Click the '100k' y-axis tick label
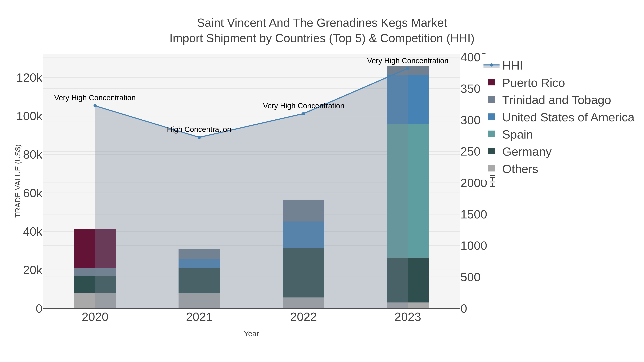This screenshot has width=644, height=362. pos(30,116)
